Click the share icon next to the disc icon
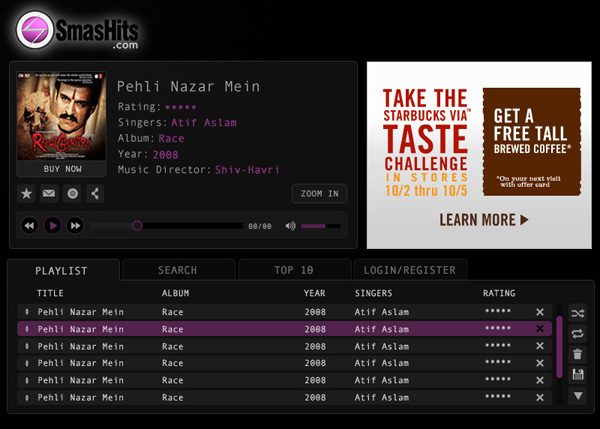Screen dimensions: 600x429 click(95, 193)
